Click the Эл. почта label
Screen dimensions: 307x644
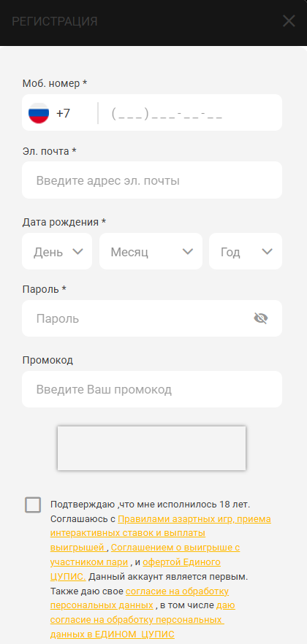[49, 150]
